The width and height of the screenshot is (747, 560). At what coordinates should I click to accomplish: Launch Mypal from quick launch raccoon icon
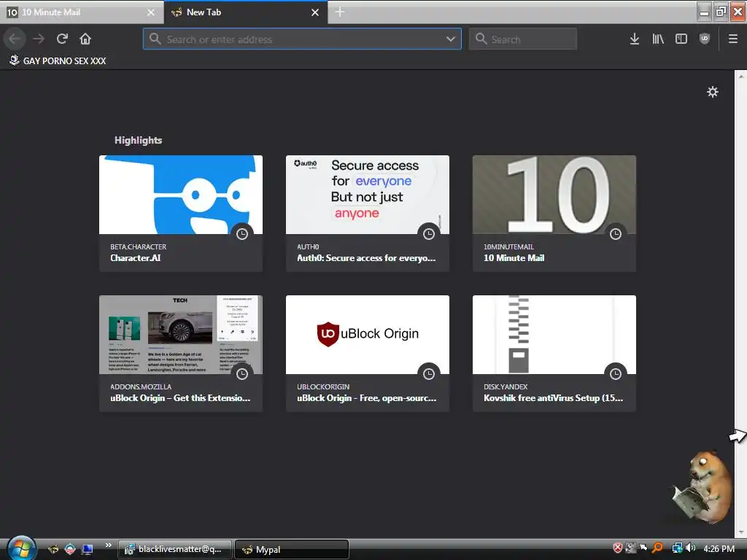pos(53,549)
